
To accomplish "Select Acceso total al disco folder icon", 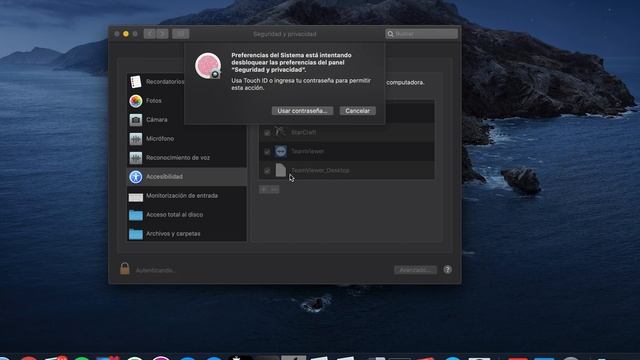I will click(x=136, y=215).
